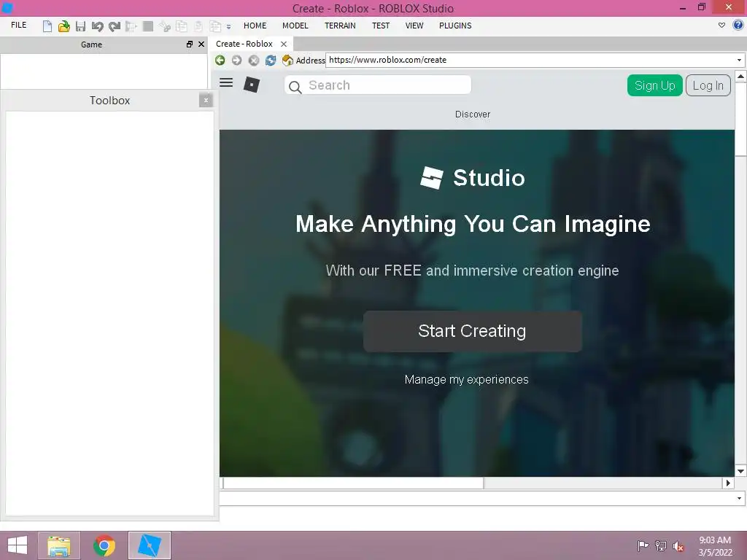Select the VIEW ribbon tab
Image resolution: width=747 pixels, height=560 pixels.
[x=414, y=26]
